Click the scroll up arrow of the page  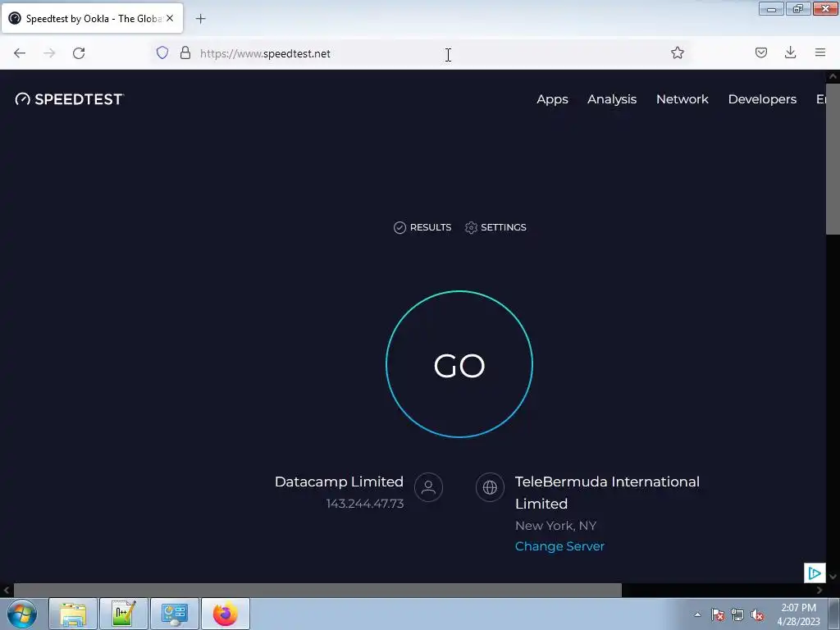point(833,76)
